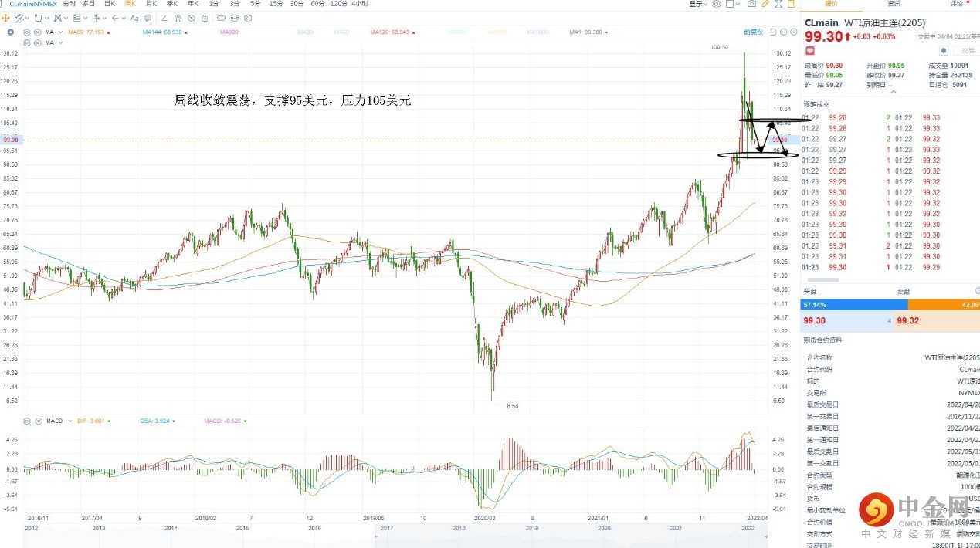Open settings for second MA indicator
This screenshot has width=980, height=548.
27,42
